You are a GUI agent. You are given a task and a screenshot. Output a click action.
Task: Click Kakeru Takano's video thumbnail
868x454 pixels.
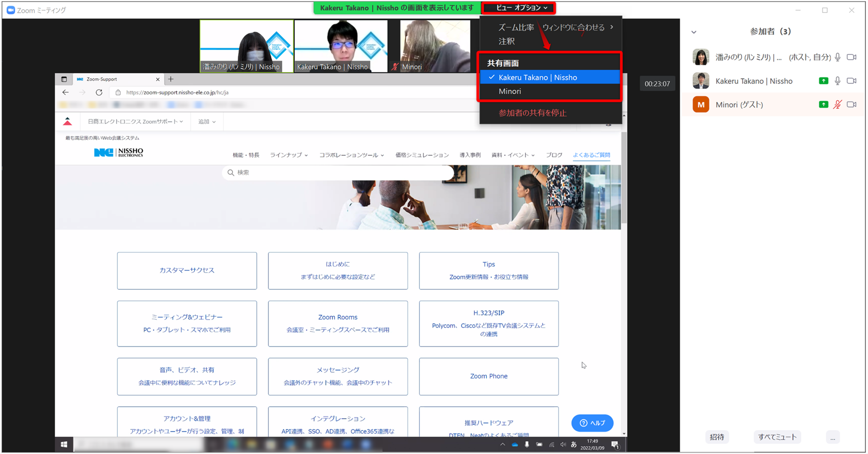coord(341,46)
